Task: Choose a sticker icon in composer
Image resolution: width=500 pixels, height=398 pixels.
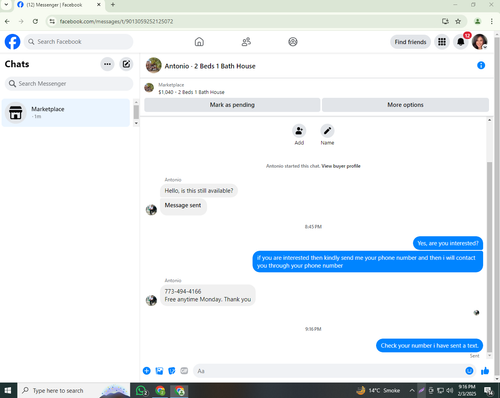Action: (172, 371)
